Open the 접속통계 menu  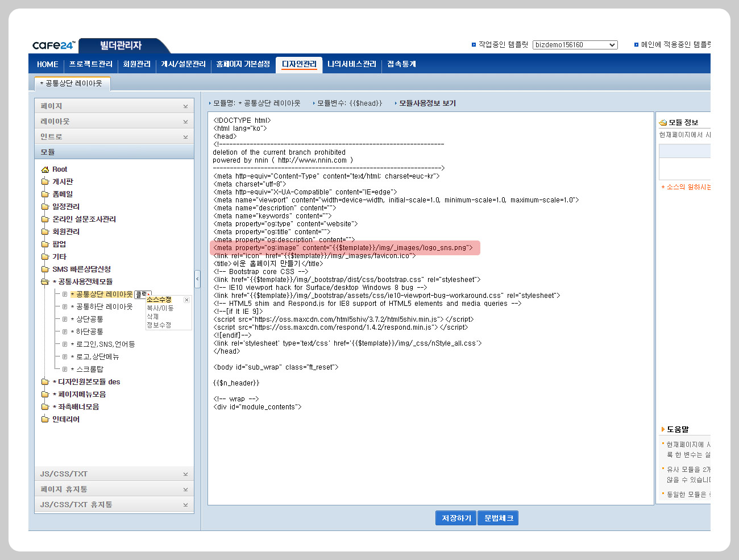pos(401,64)
